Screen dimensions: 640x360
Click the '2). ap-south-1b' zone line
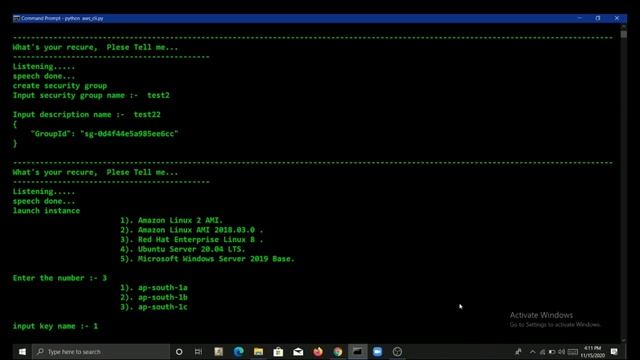click(x=154, y=297)
